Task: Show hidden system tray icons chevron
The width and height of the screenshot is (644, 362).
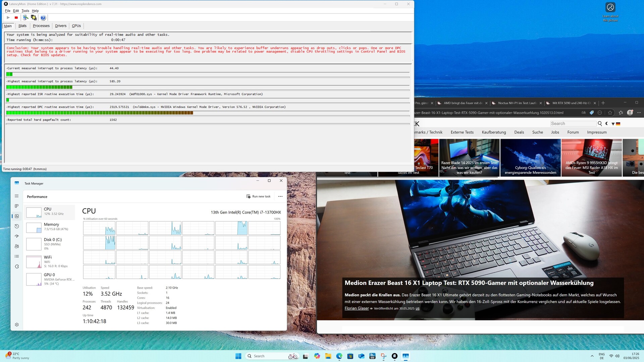Action: click(592, 356)
